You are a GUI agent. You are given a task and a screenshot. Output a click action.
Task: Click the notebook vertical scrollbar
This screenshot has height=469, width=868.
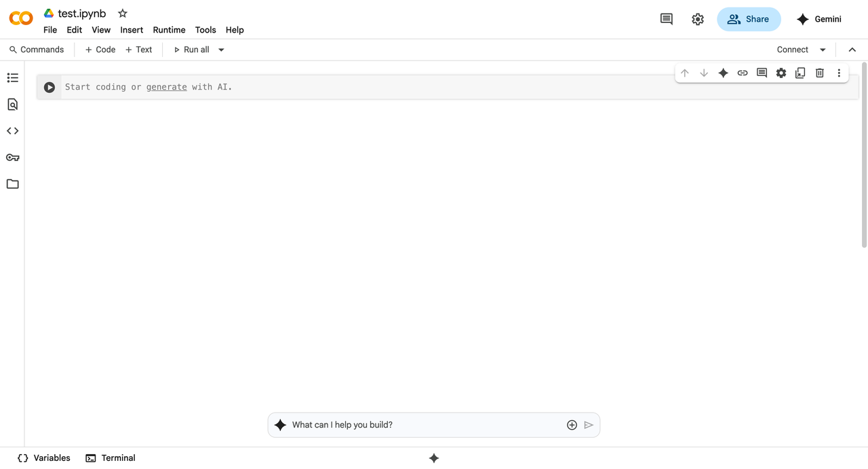pyautogui.click(x=864, y=156)
